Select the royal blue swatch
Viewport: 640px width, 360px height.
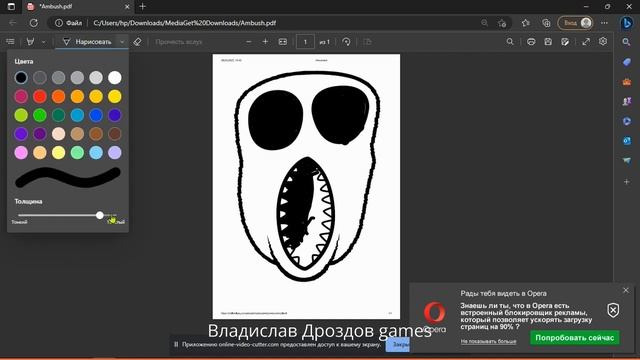(96, 115)
